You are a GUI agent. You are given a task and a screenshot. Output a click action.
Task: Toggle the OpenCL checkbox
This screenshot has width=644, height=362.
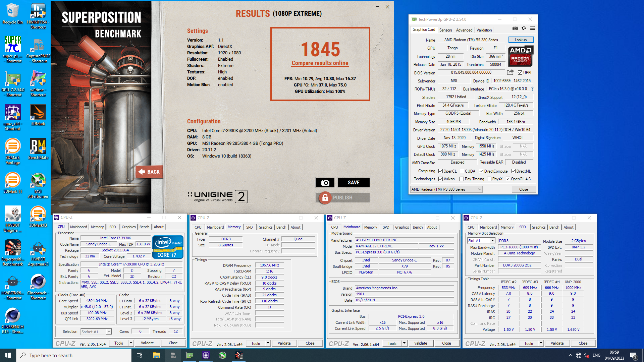pyautogui.click(x=440, y=171)
